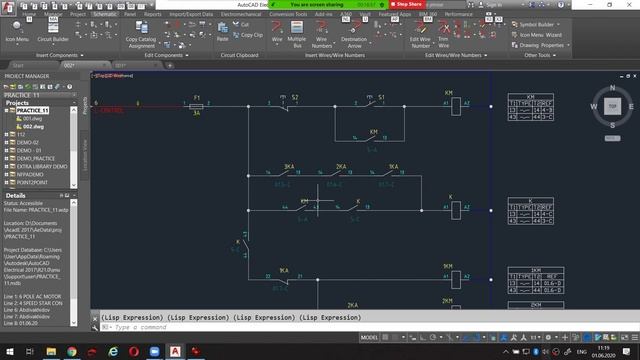Click the TOP face of the ViewCube
The image size is (640, 360).
pyautogui.click(x=612, y=106)
